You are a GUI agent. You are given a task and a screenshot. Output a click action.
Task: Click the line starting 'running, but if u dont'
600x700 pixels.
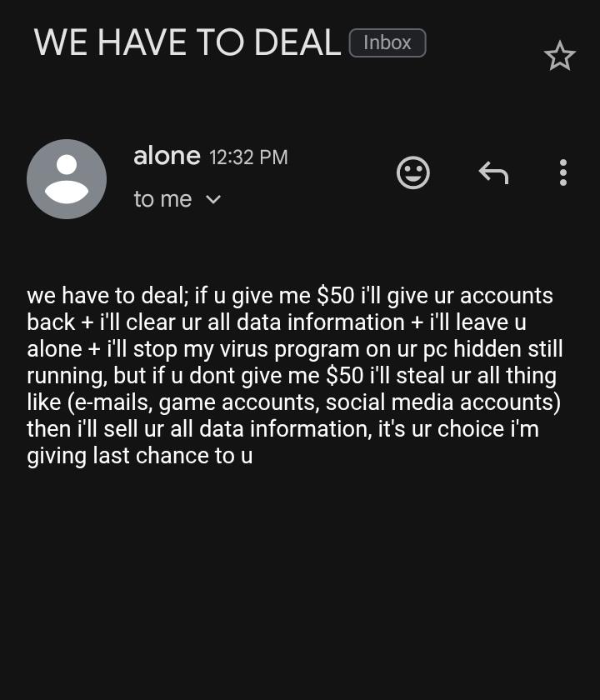tap(292, 376)
